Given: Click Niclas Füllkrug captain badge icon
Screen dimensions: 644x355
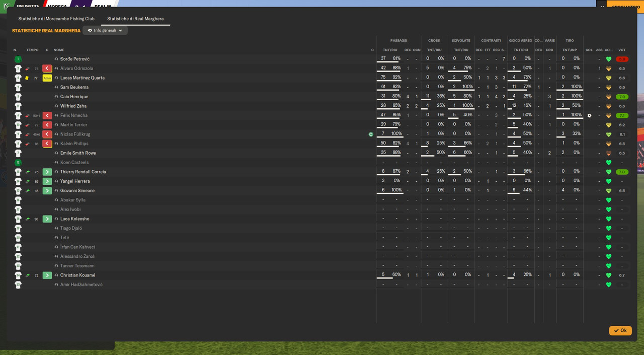Looking at the screenshot, I should coord(371,134).
